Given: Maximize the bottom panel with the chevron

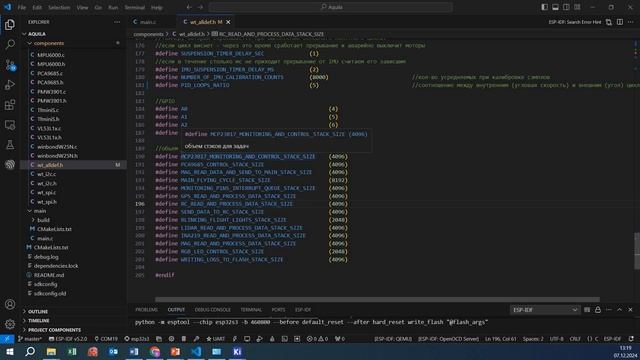Looking at the screenshot, I should click(x=620, y=310).
